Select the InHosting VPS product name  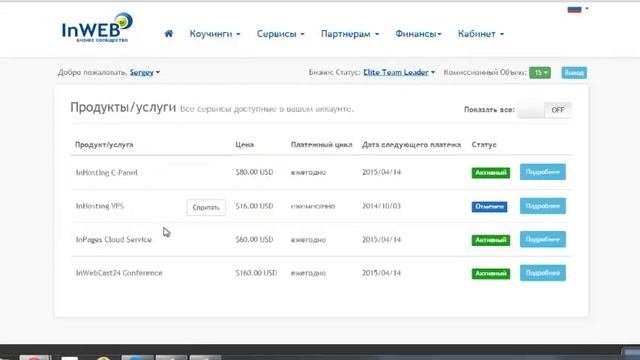(x=100, y=206)
